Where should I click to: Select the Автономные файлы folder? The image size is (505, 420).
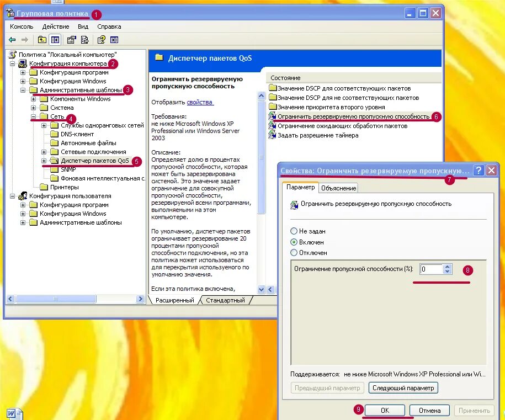coord(88,143)
